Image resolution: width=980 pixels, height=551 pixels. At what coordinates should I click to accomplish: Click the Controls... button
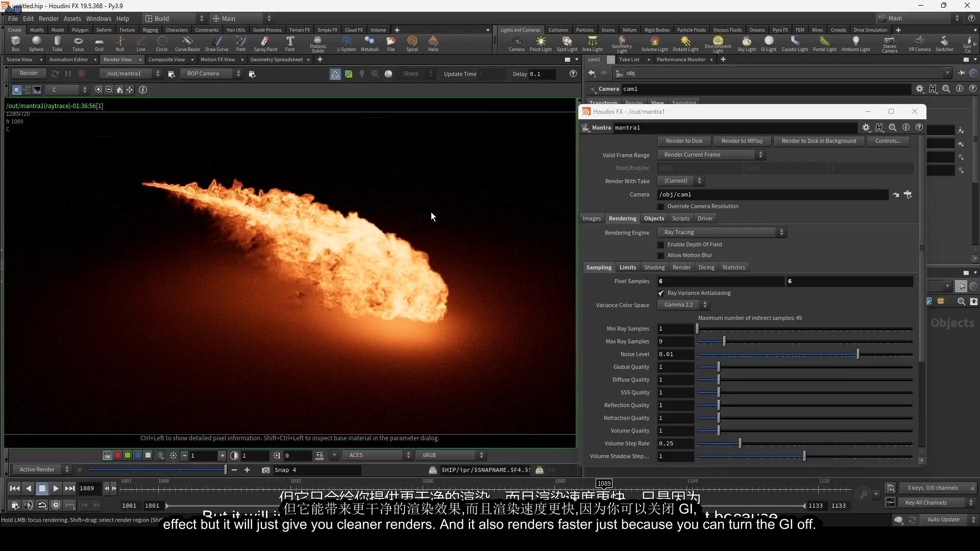tap(888, 141)
